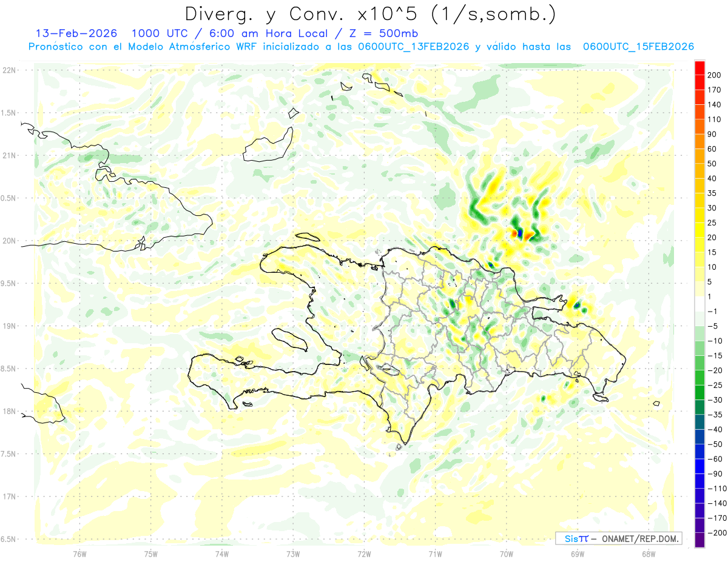Click the '22N' latitude label

click(x=9, y=70)
